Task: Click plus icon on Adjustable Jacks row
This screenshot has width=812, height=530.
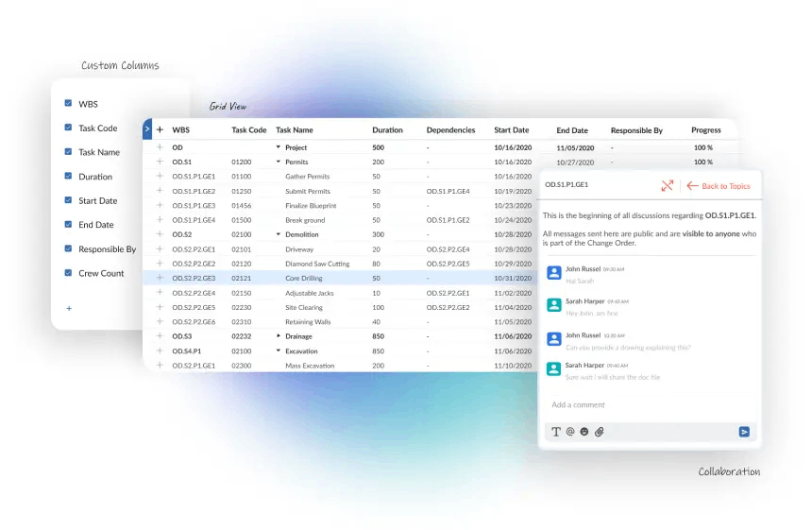Action: [x=160, y=293]
